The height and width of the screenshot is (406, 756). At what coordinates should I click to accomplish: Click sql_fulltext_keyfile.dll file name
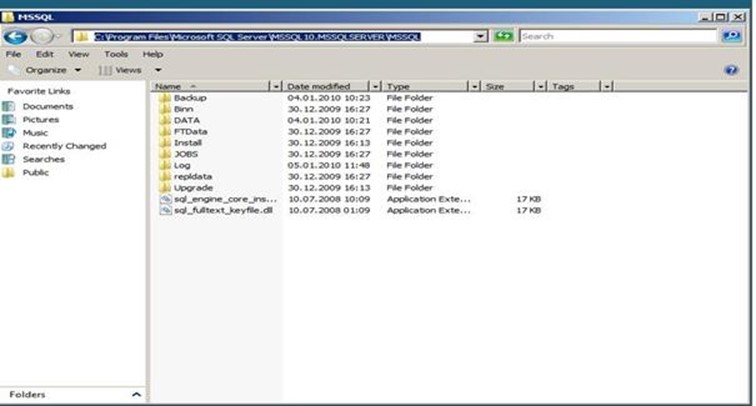tap(223, 210)
